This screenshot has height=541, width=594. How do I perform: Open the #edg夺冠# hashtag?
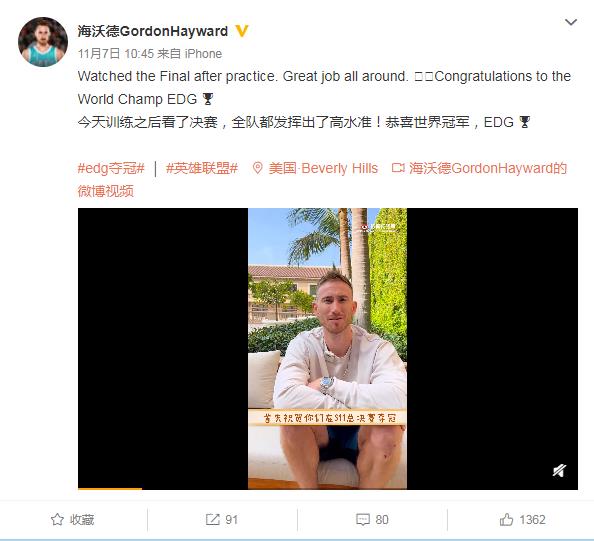click(x=111, y=168)
